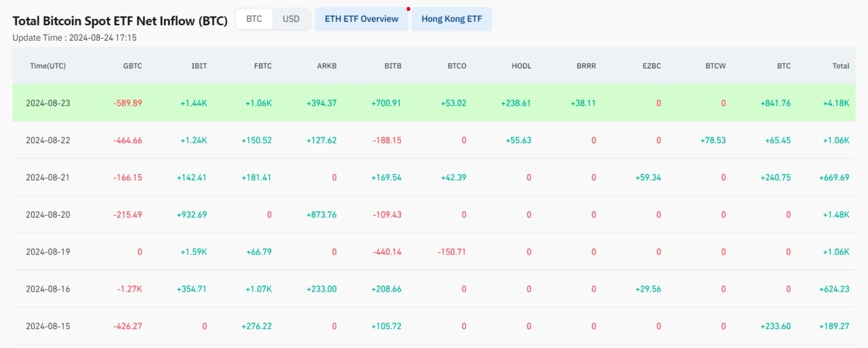868x348 pixels.
Task: Click the BITB column header
Action: 393,66
